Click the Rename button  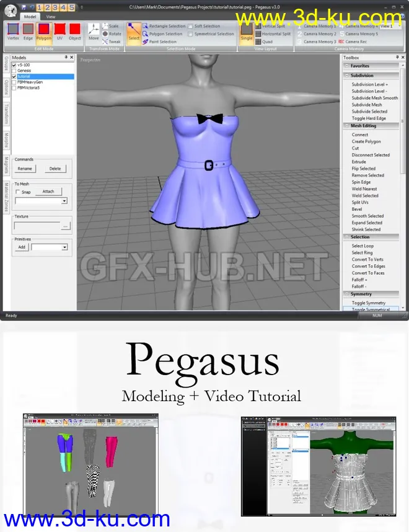pyautogui.click(x=25, y=169)
